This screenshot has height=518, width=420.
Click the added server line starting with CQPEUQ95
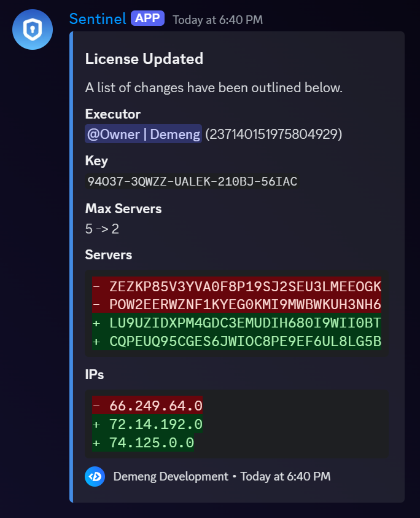point(237,341)
